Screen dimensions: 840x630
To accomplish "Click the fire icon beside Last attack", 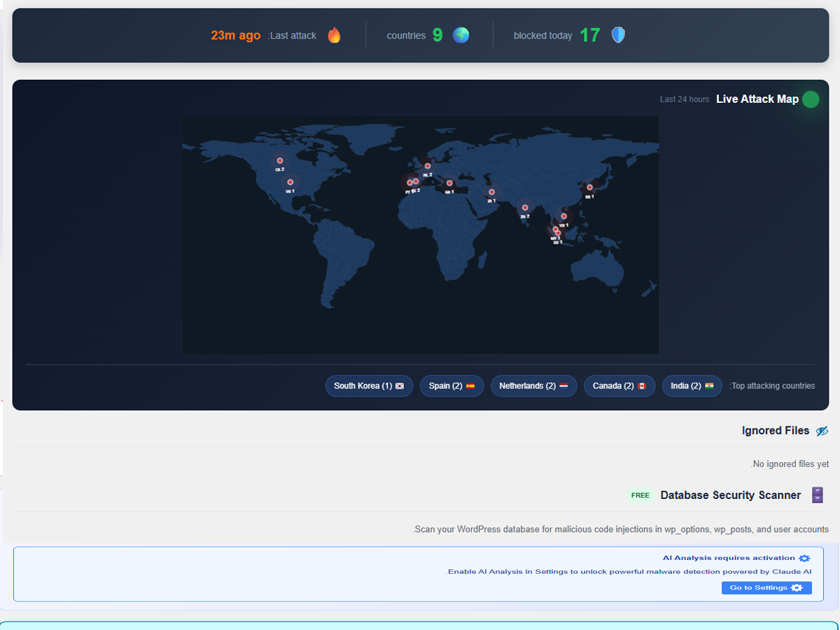I will [335, 35].
